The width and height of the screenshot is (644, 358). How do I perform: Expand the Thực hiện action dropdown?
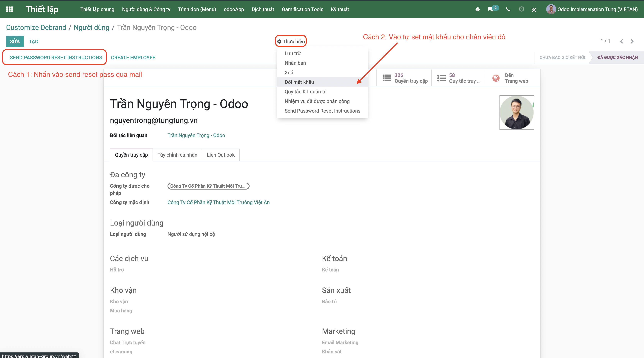pos(291,41)
